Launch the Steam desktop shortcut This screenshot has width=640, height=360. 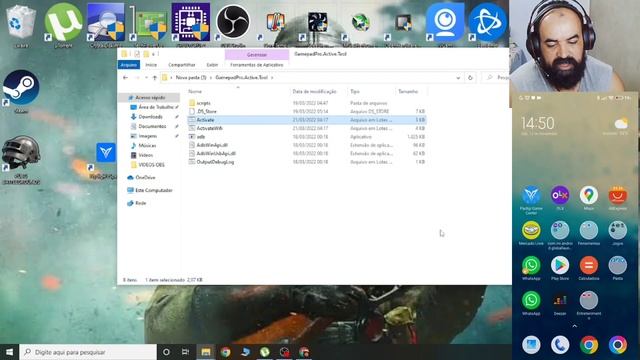coord(21,91)
